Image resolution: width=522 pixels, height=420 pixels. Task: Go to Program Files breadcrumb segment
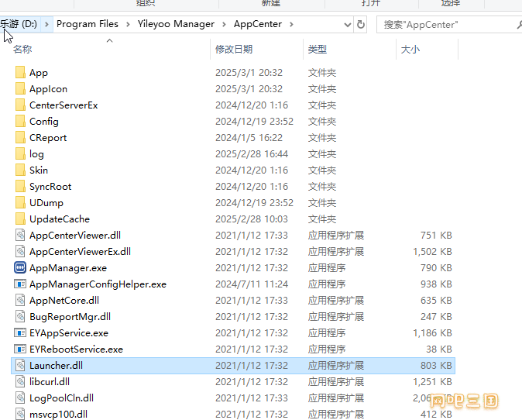(x=88, y=24)
